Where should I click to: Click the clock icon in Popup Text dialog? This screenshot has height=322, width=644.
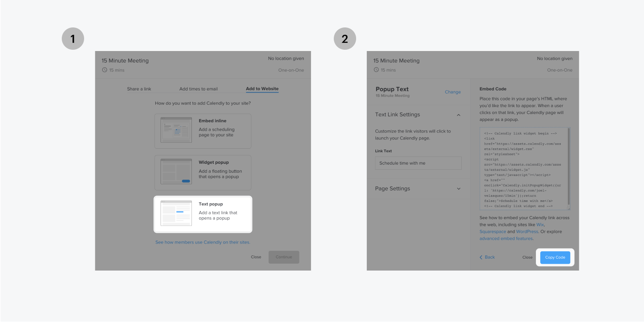(x=376, y=70)
